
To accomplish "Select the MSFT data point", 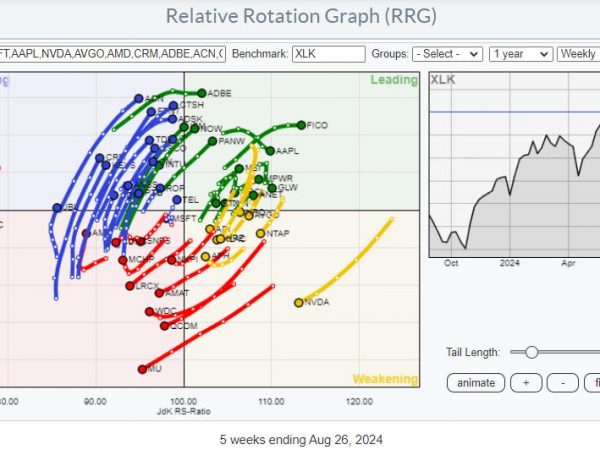I will (x=168, y=218).
